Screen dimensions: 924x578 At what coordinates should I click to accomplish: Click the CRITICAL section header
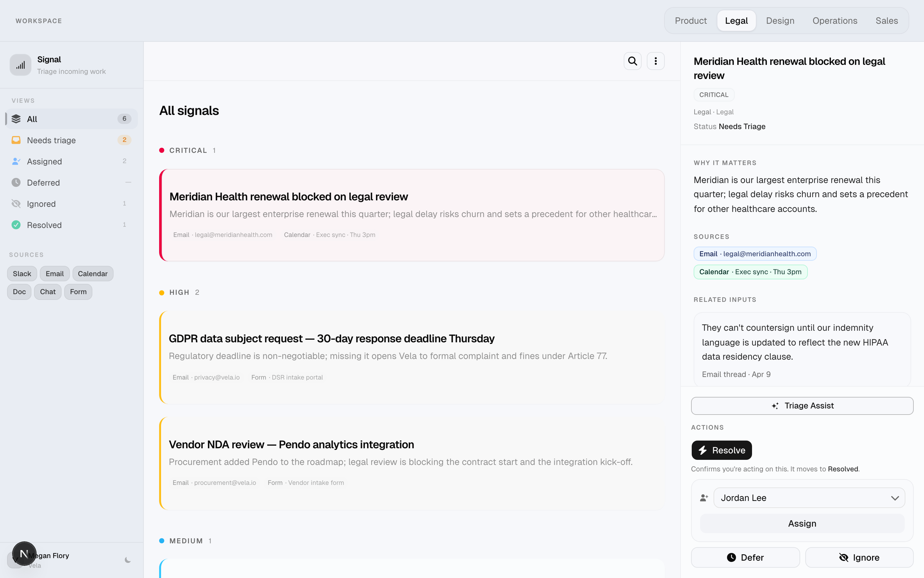pos(187,150)
